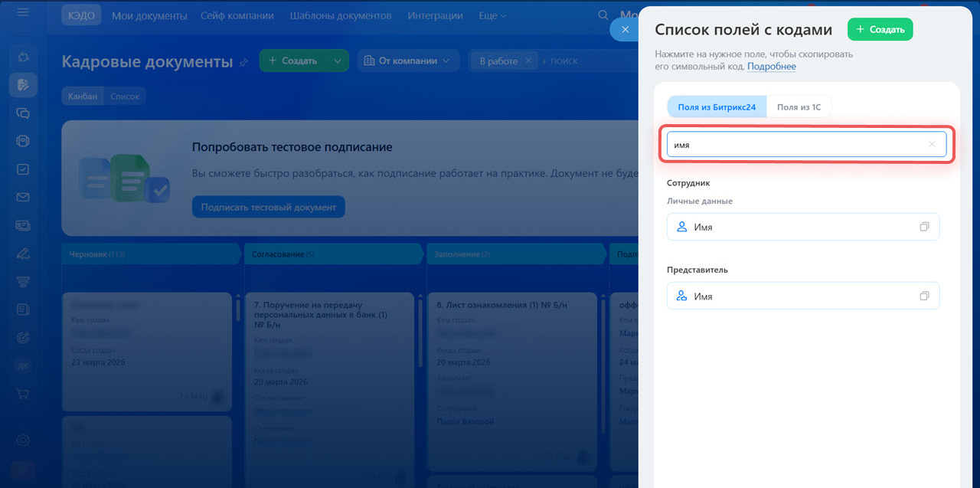Open Шаблоны документов tab
This screenshot has width=980, height=488.
pyautogui.click(x=341, y=15)
